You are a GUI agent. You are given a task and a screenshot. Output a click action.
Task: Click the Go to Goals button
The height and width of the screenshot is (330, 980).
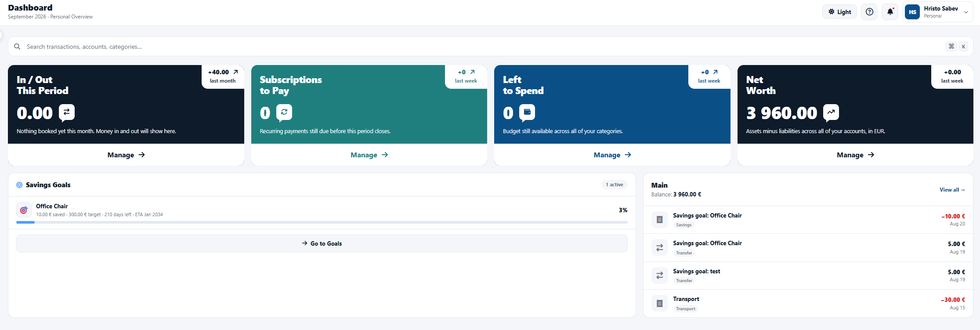(322, 243)
